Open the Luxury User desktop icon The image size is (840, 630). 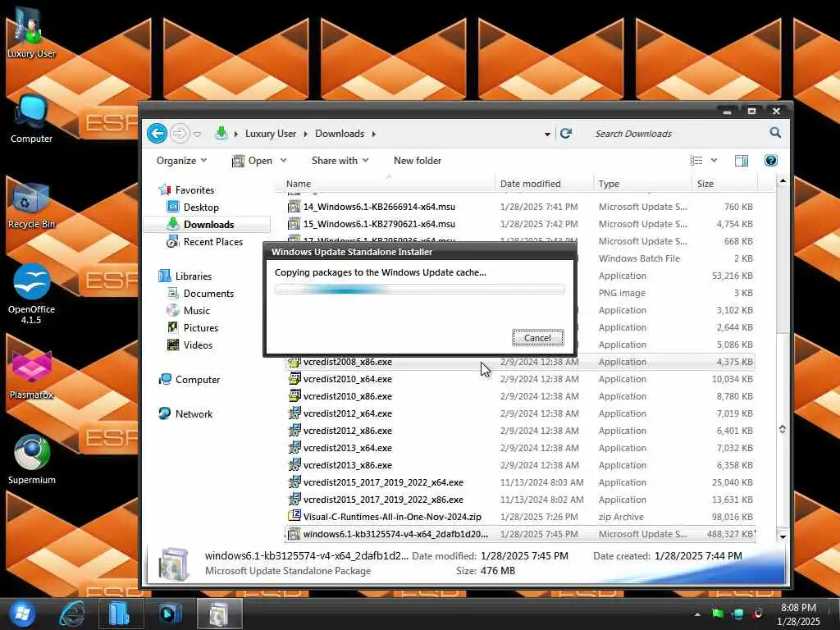pyautogui.click(x=31, y=32)
